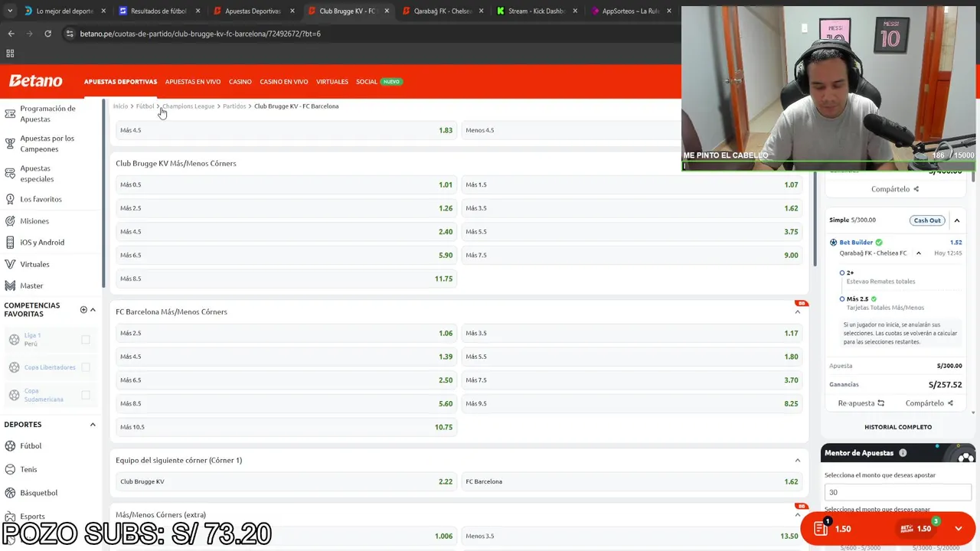980x551 pixels.
Task: Open the Social menu item
Action: (x=367, y=82)
